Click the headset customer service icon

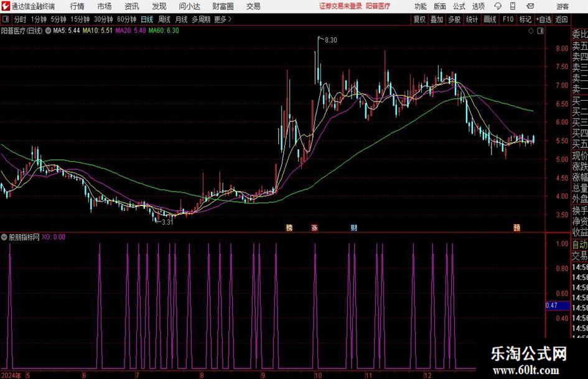[498, 6]
